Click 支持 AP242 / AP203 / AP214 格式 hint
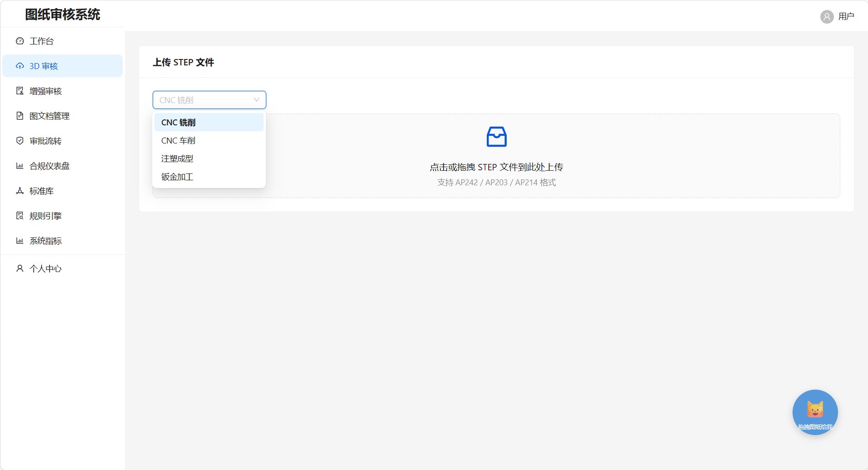Screen dimensions: 868x470 tap(496, 183)
